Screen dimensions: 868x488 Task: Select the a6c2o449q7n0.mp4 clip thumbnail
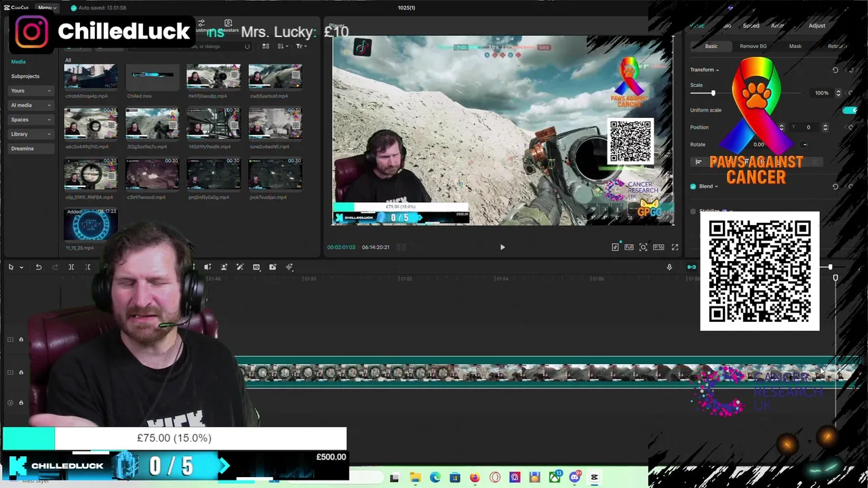coord(90,123)
